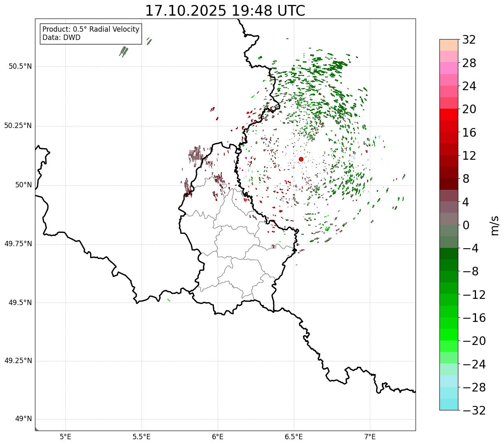Click the peach swatch at top of colorbar
The height and width of the screenshot is (445, 504).
point(449,45)
